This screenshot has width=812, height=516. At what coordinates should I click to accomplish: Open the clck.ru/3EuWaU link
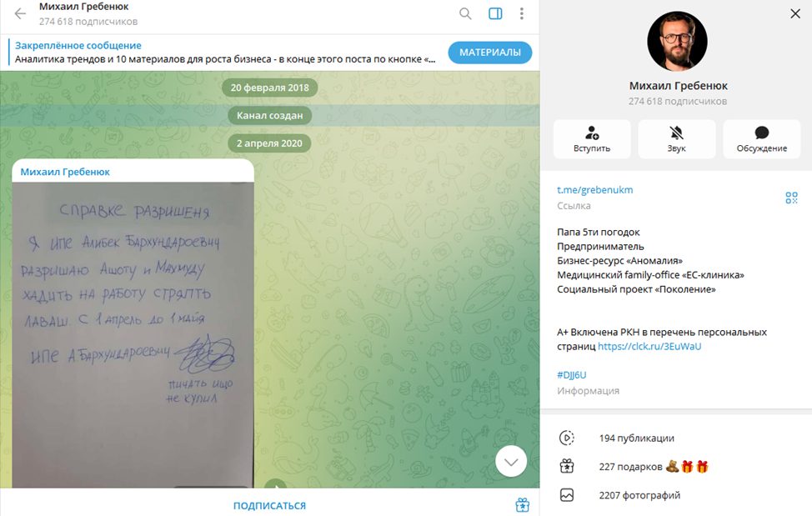(649, 346)
